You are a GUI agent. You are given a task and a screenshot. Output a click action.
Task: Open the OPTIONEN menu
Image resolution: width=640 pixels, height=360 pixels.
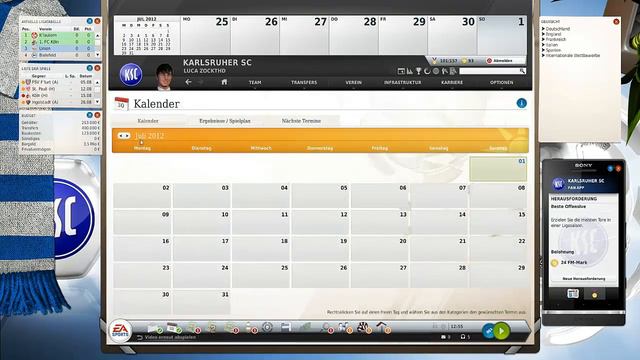pos(502,82)
